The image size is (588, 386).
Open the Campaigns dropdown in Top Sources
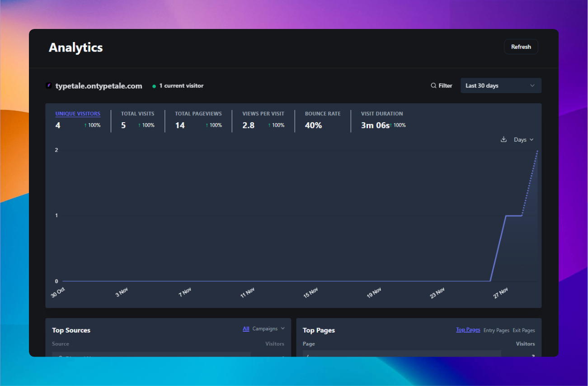click(268, 329)
